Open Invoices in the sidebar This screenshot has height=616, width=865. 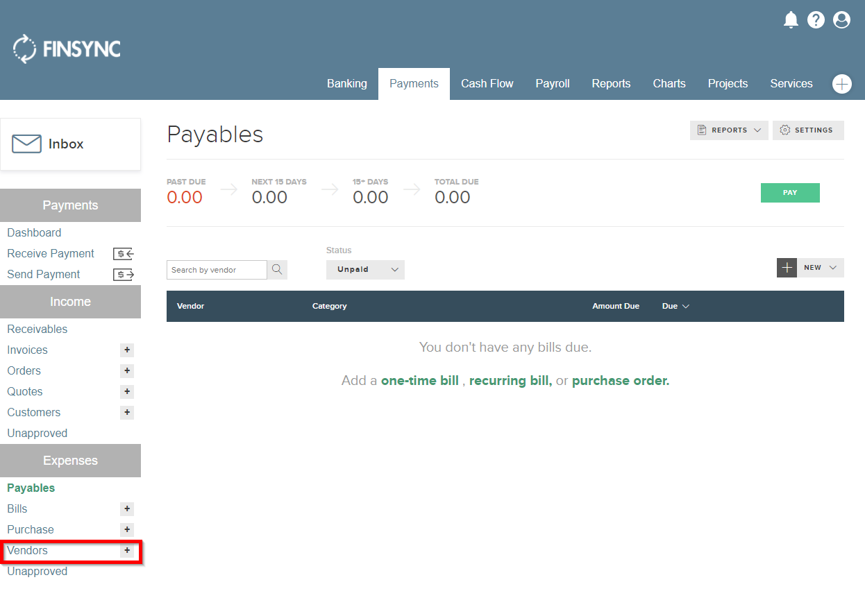27,350
